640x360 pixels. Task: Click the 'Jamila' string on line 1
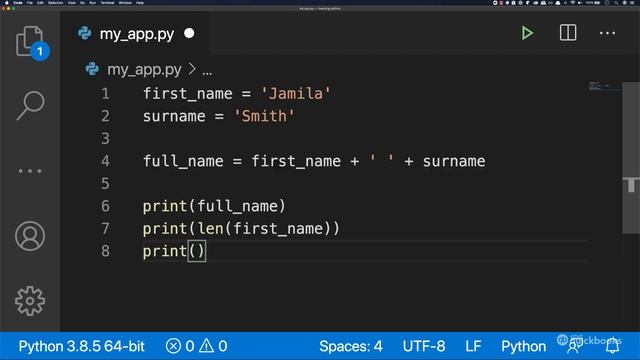pos(296,93)
